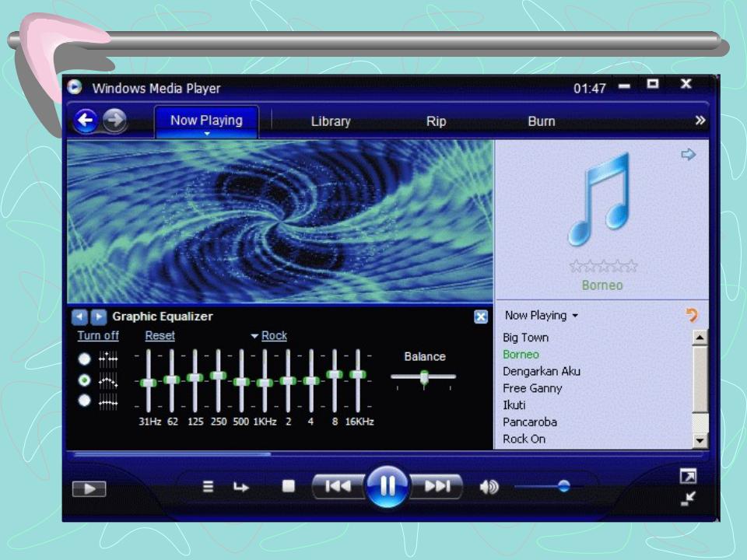Open the Rock preset dropdown
Image resolution: width=747 pixels, height=560 pixels.
pos(269,336)
